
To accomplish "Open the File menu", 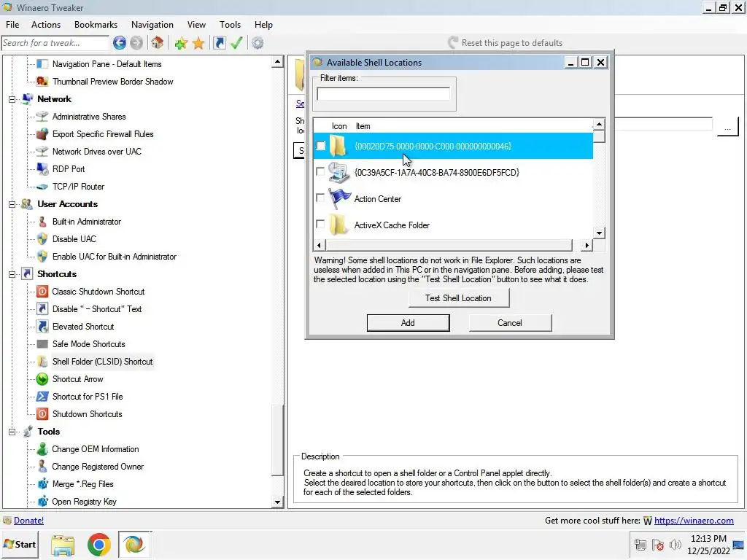I will [12, 25].
